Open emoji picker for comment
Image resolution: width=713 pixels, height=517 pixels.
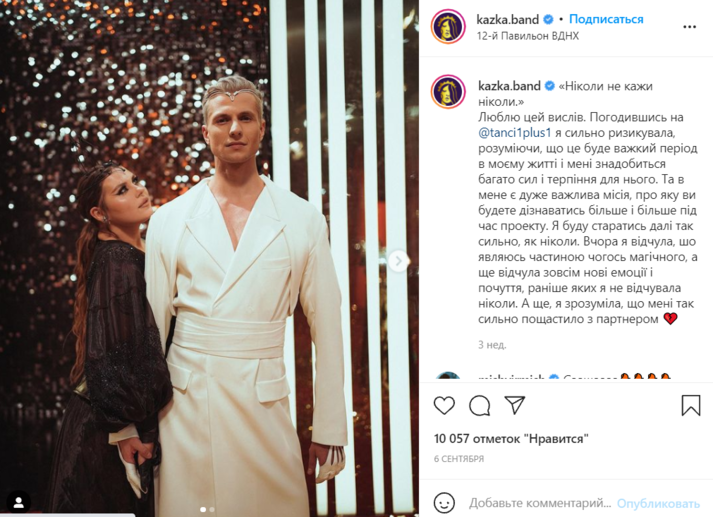(444, 503)
